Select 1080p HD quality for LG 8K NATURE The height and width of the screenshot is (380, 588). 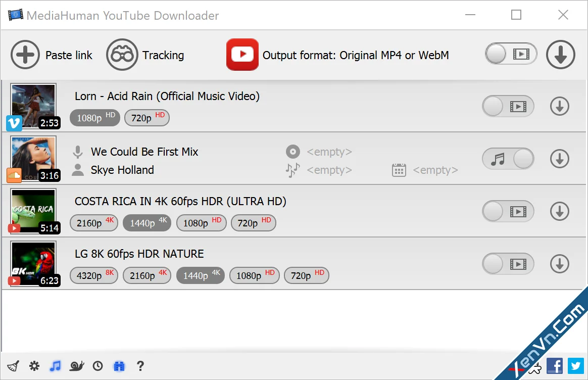pyautogui.click(x=255, y=275)
